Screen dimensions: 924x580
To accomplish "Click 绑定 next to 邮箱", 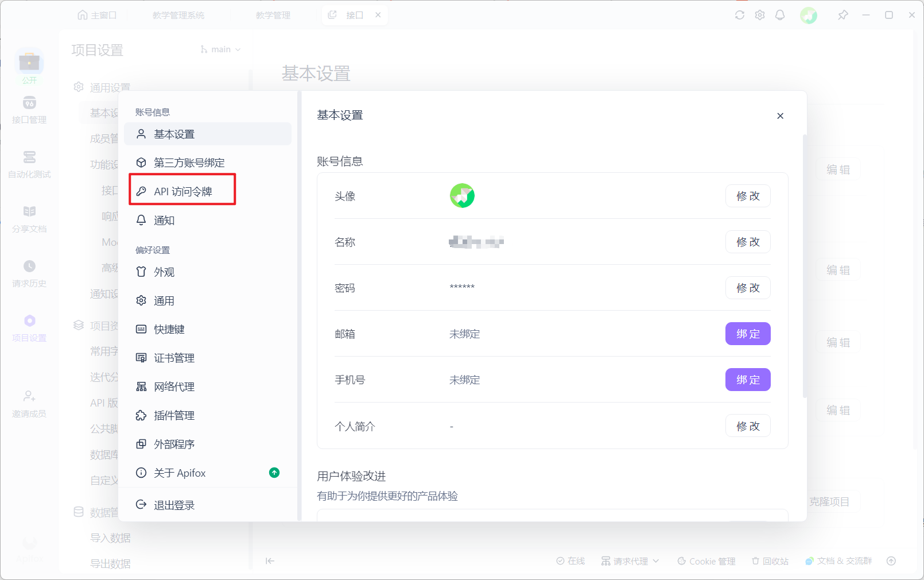I will tap(747, 334).
